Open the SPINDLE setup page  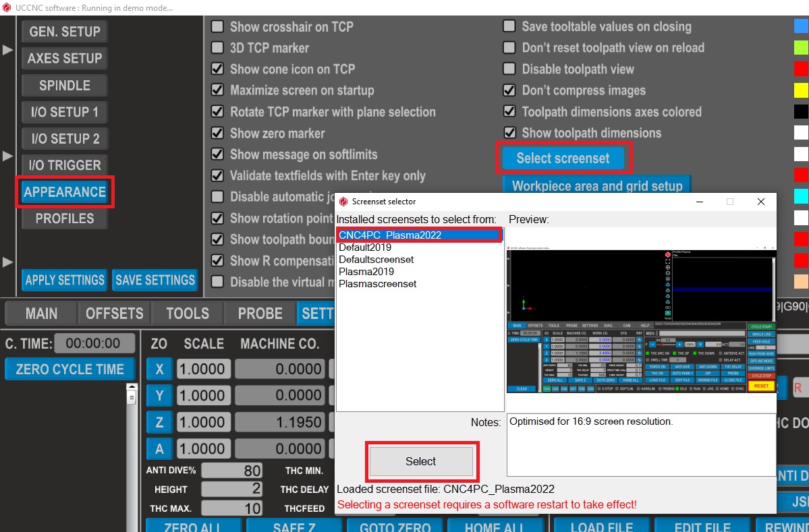[64, 85]
